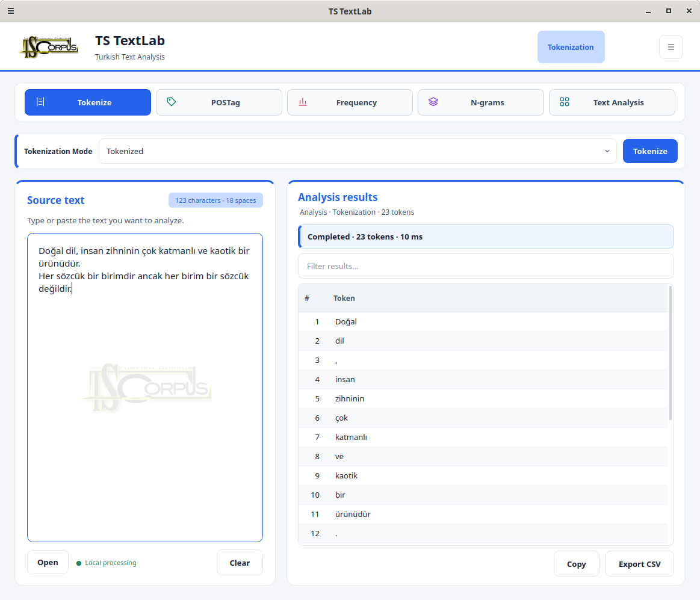Select the token row 'insan'
Viewport: 700px width, 600px height.
pos(483,379)
